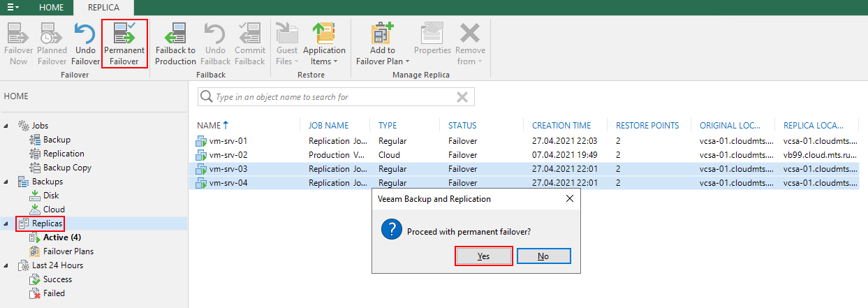The width and height of the screenshot is (868, 308).
Task: Click into the object name search field
Action: [328, 97]
